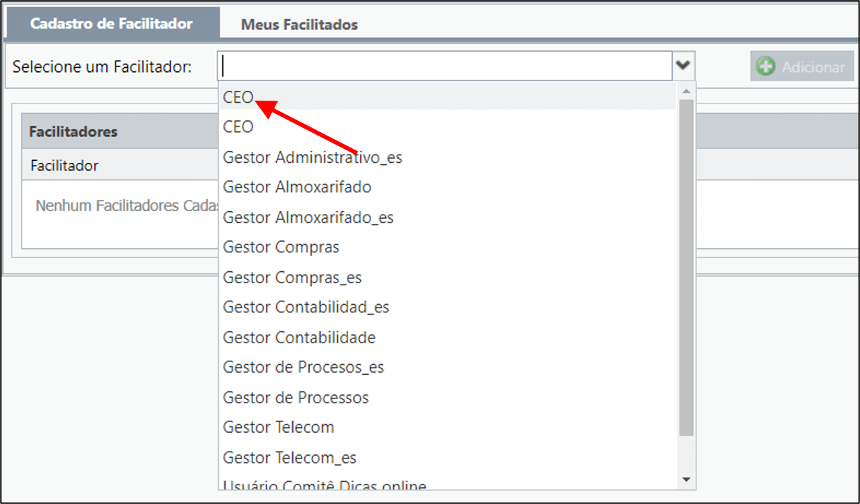This screenshot has height=504, width=860.
Task: Choose Gestor Telecom_es option
Action: (447, 458)
